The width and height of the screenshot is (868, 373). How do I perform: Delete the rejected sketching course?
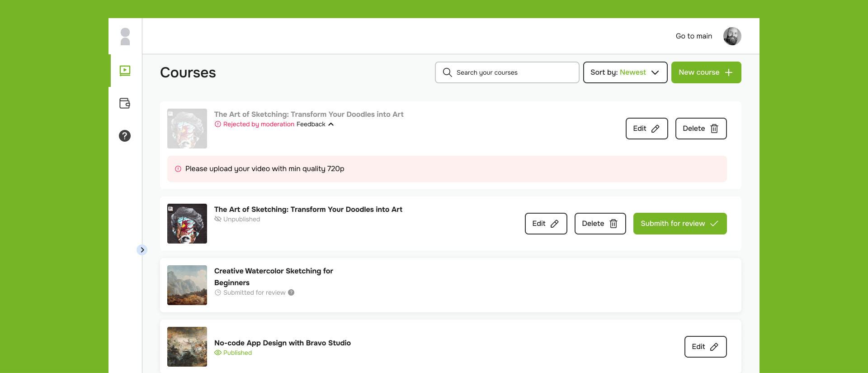click(701, 129)
